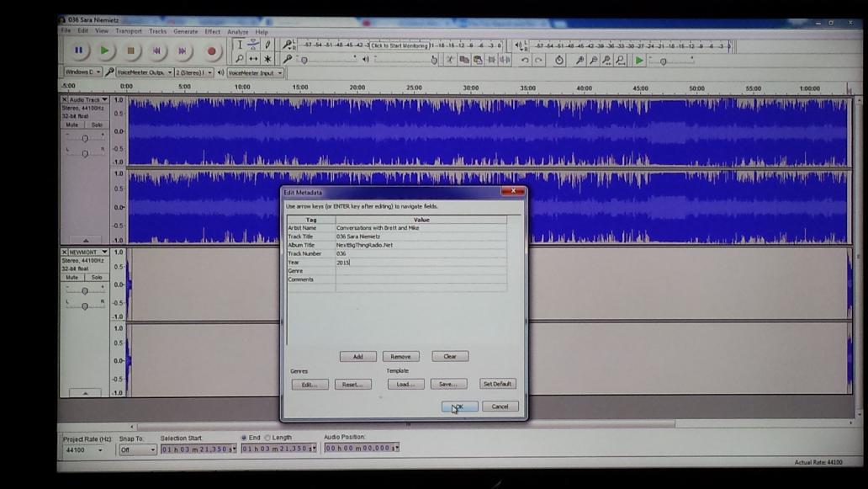Zoom out on the waveform
The width and height of the screenshot is (868, 489).
pos(594,60)
